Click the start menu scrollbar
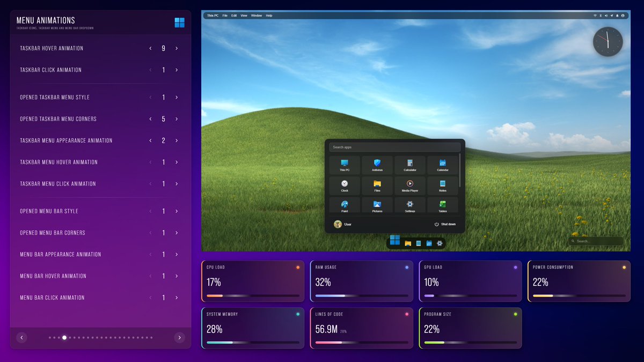The image size is (644, 362). [x=460, y=169]
